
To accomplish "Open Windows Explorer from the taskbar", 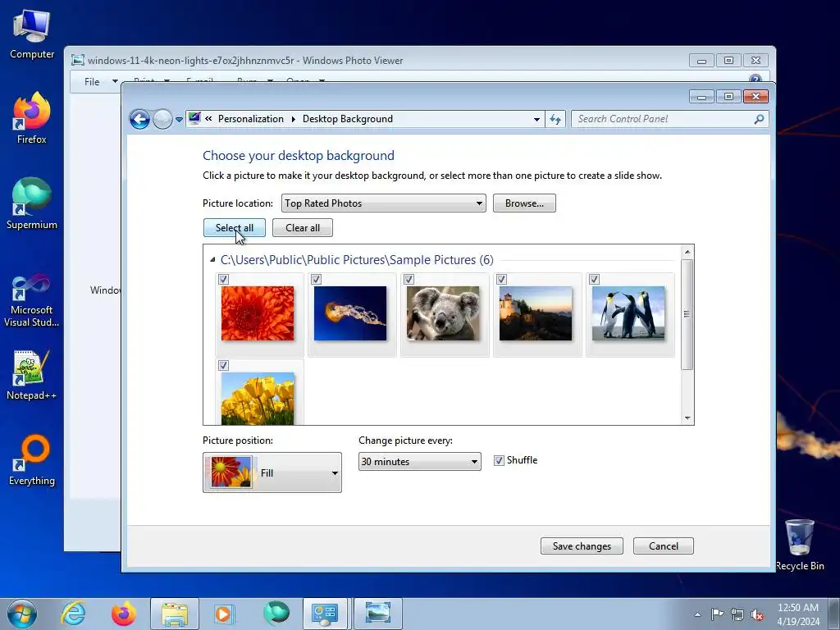I will tap(175, 614).
